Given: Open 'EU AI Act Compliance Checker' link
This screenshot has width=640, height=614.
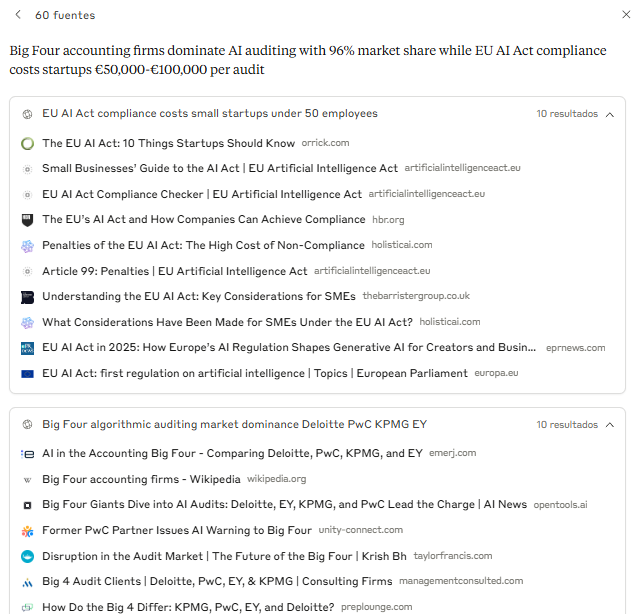Looking at the screenshot, I should pyautogui.click(x=202, y=194).
